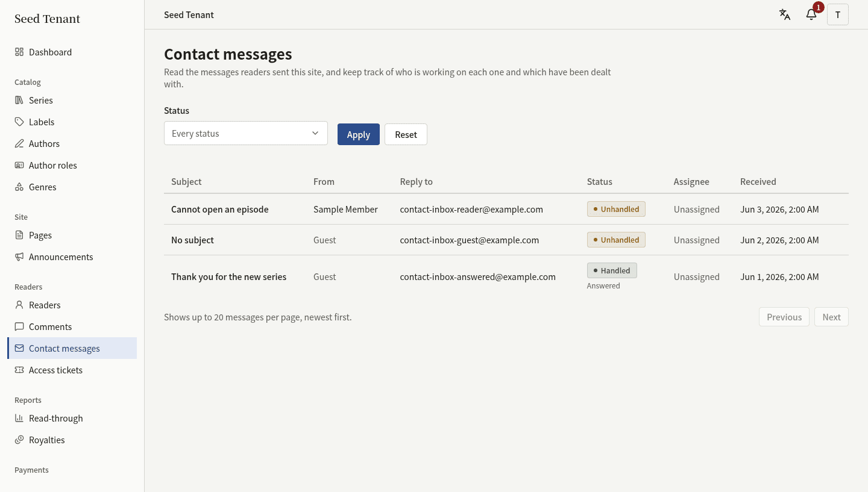The image size is (868, 492).
Task: Open the language translation switcher
Action: click(785, 14)
